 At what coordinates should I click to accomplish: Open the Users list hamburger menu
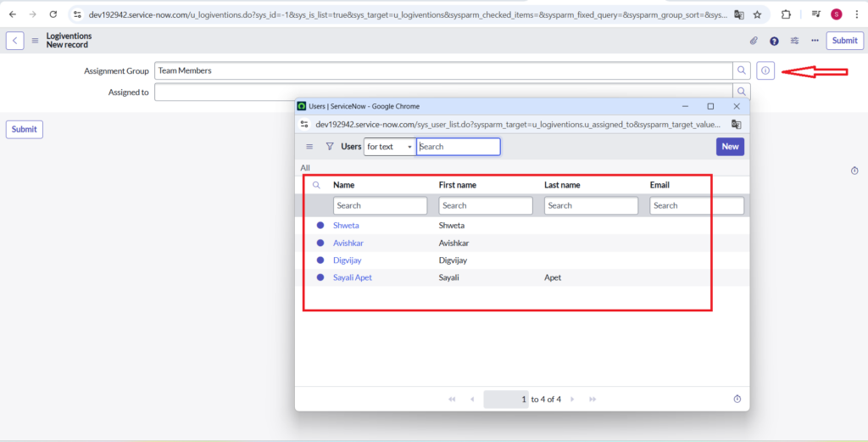(309, 147)
